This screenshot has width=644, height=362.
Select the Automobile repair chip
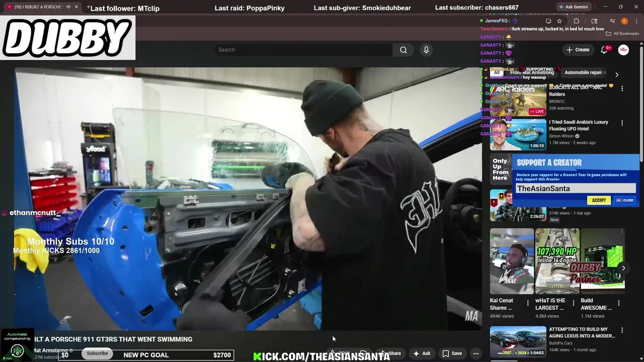point(585,72)
